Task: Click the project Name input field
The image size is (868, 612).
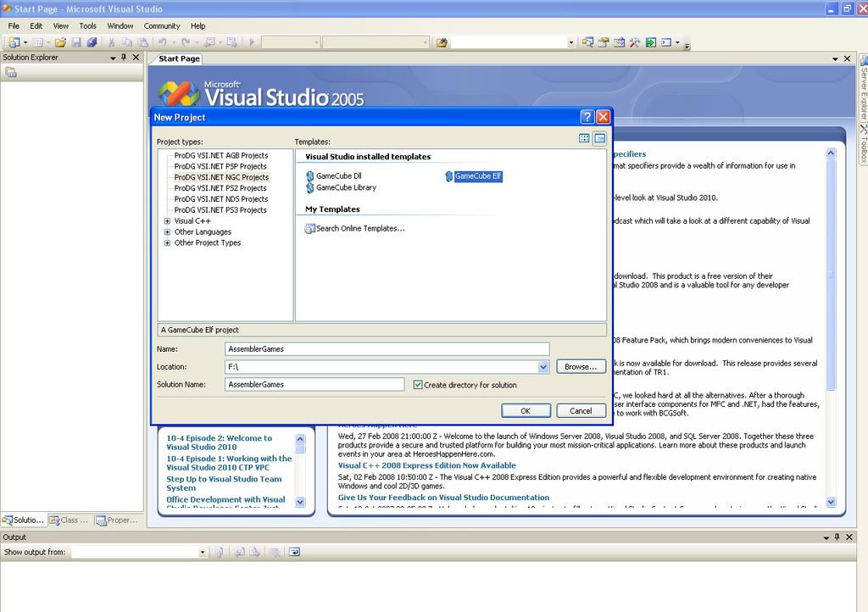Action: click(x=387, y=349)
